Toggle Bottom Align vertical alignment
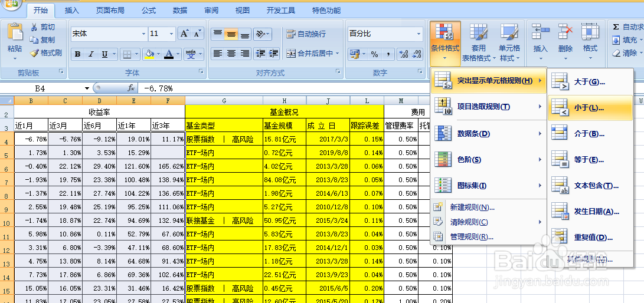The image size is (644, 303). click(245, 34)
